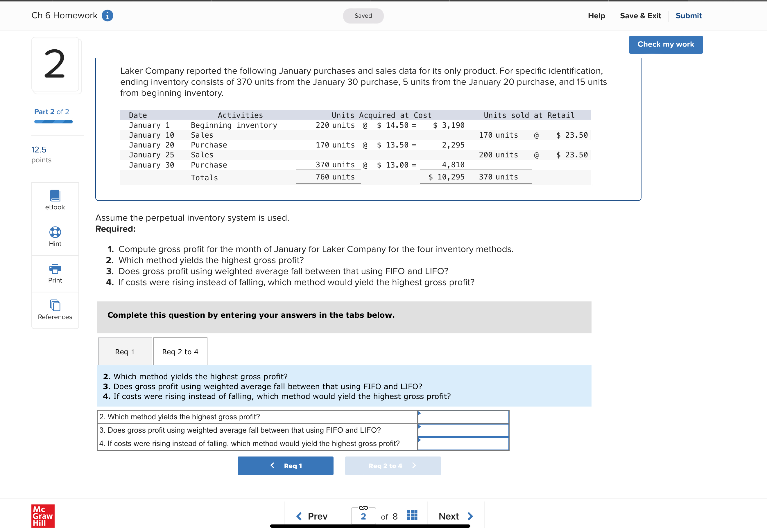Select the Req 2 to 4 tab

tap(180, 352)
